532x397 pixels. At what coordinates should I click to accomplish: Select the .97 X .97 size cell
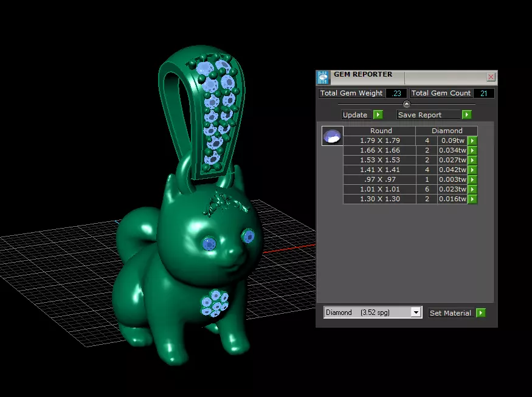coord(379,179)
